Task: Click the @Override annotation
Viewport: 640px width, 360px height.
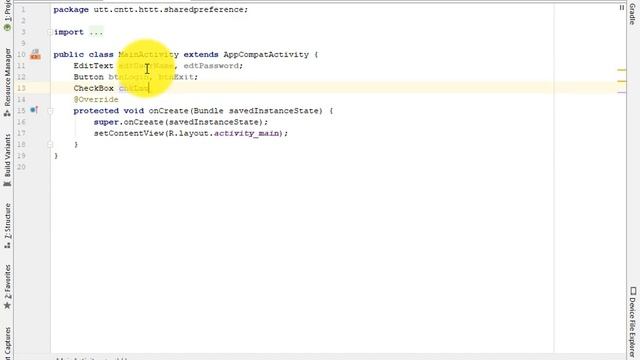Action: coord(96,100)
